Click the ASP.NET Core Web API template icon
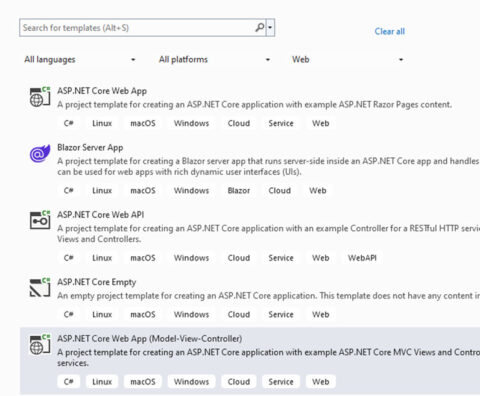Image resolution: width=480 pixels, height=396 pixels. [x=40, y=220]
